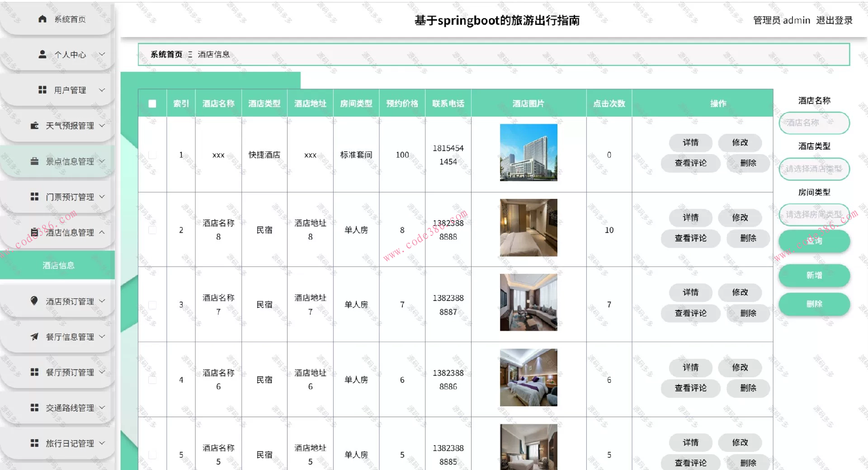
Task: Click 查看评论 for the 酒店名称7 row
Action: [x=690, y=313]
